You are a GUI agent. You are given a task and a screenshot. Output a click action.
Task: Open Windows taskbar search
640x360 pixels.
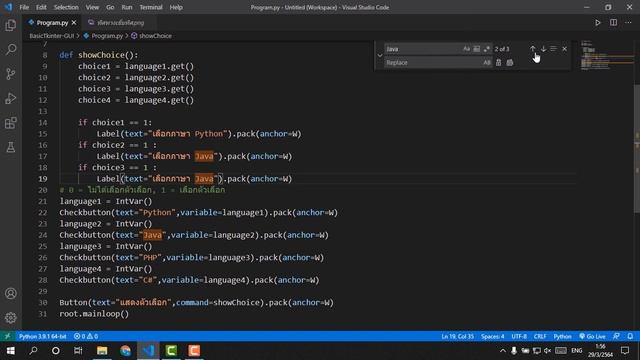click(33, 351)
